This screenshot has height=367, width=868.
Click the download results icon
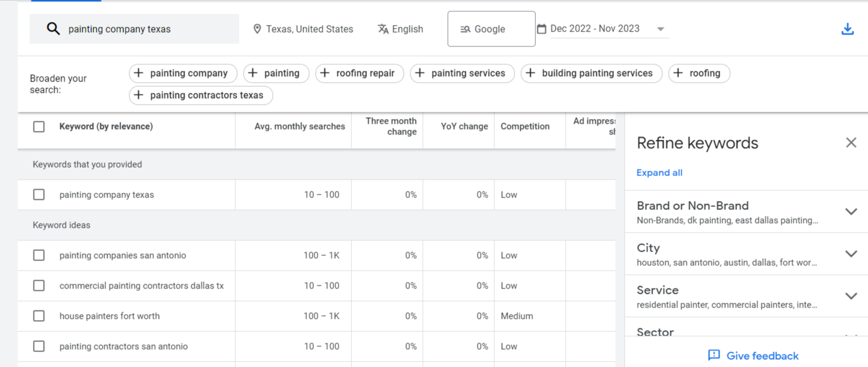click(x=848, y=28)
